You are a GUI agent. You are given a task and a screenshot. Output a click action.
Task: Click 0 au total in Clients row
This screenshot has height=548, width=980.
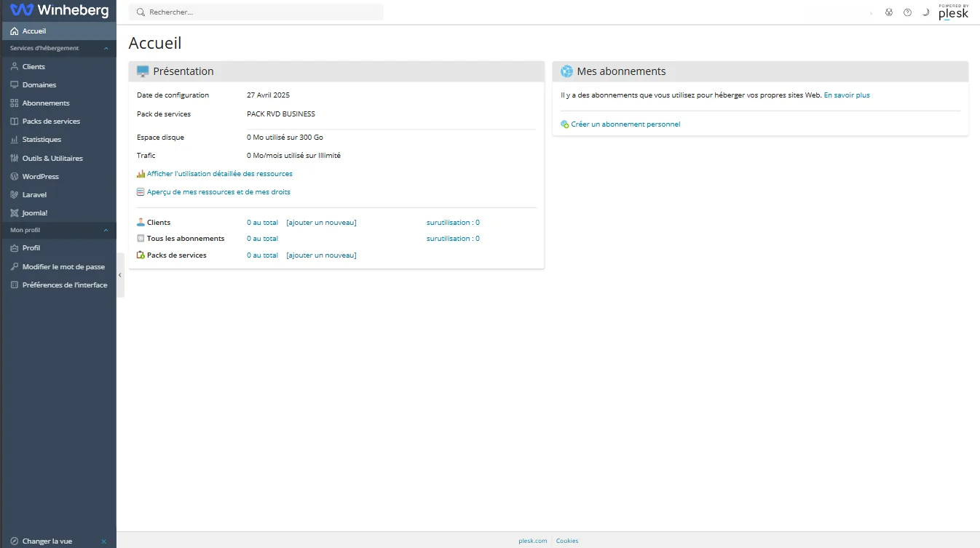(x=262, y=223)
